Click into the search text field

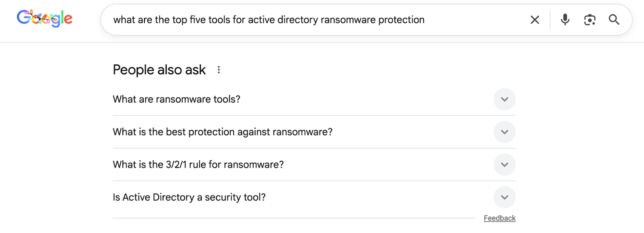(314, 20)
